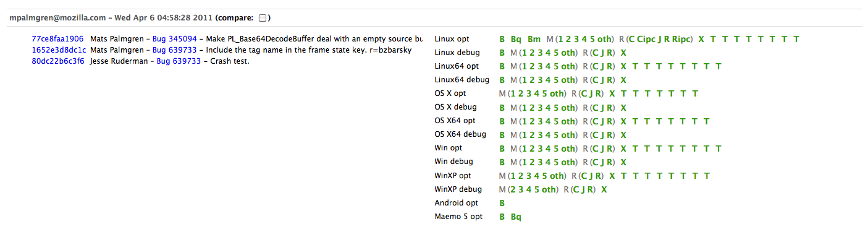Select the J result in Win opt row

602,149
